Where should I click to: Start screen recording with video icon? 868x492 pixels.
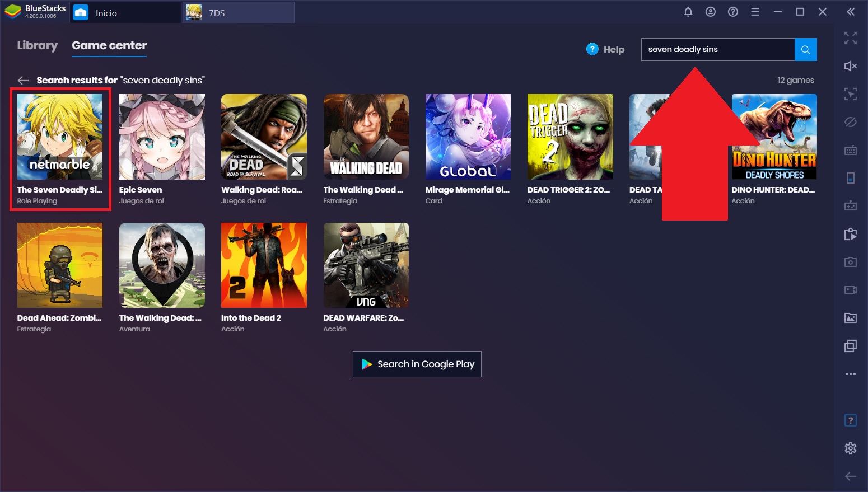851,290
